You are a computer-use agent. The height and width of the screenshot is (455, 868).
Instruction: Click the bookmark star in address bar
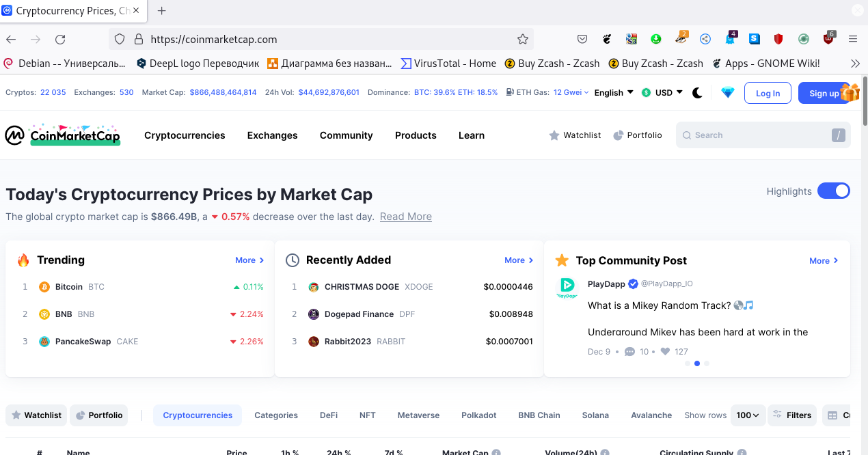click(x=523, y=40)
